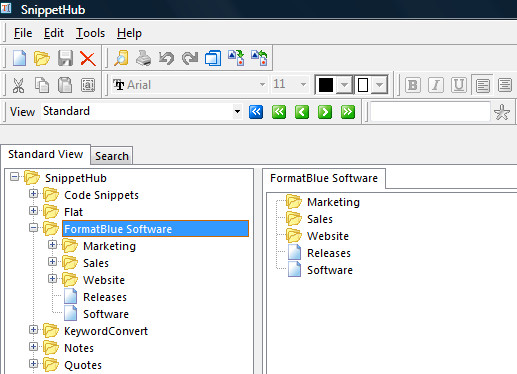The image size is (517, 374).
Task: Undo the last action
Action: coord(166,58)
